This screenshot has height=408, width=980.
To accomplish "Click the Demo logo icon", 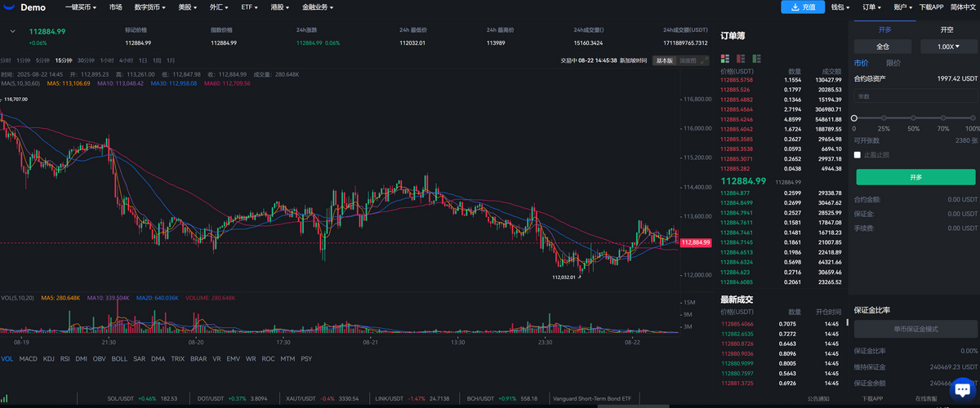I will [9, 7].
